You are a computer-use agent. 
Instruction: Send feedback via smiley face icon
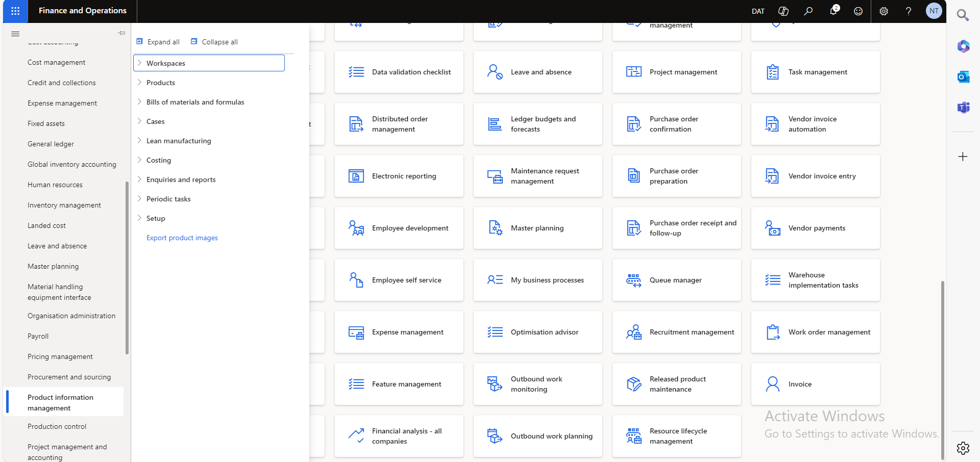pyautogui.click(x=858, y=11)
